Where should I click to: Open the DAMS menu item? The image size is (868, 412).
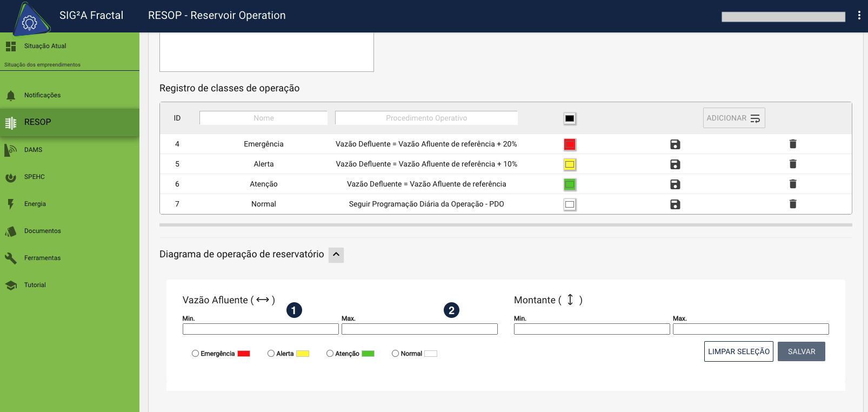point(33,150)
